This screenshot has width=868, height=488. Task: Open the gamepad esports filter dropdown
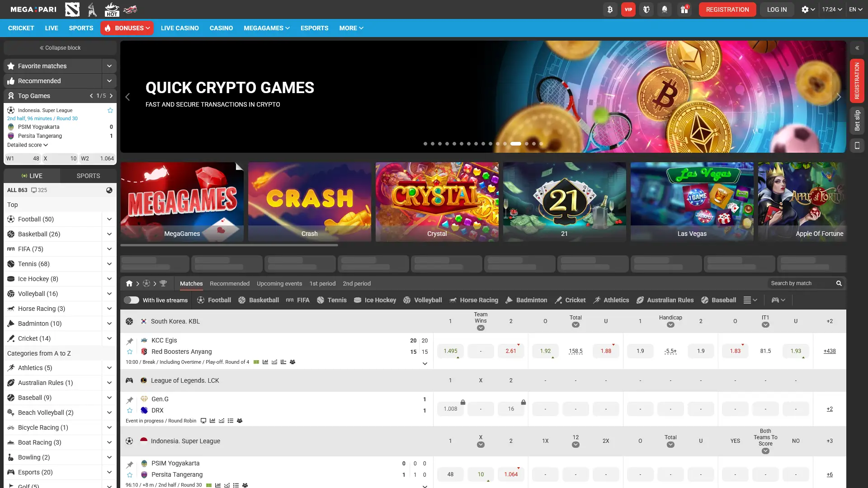[x=778, y=300]
